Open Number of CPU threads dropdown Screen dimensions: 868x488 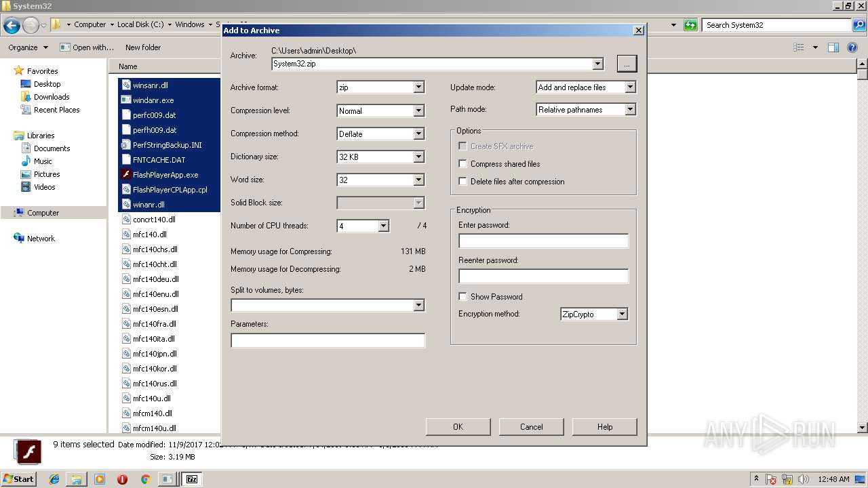click(383, 226)
